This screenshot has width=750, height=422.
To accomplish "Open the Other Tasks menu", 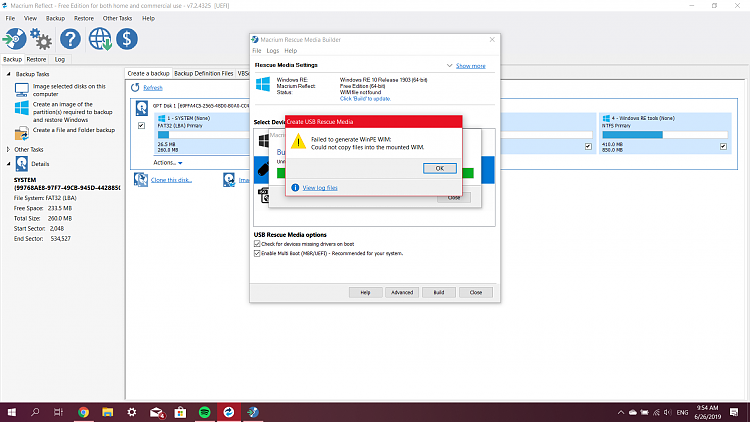I will pyautogui.click(x=117, y=18).
